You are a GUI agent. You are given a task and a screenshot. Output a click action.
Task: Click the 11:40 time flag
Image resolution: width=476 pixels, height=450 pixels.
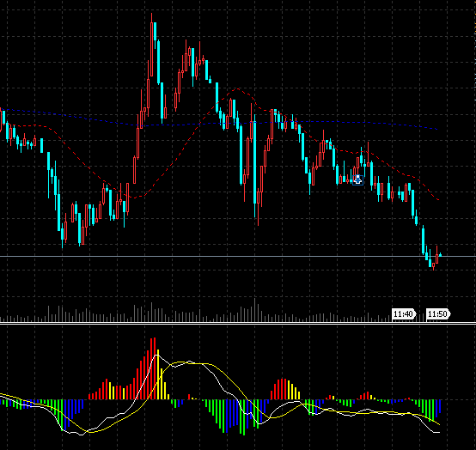click(x=404, y=314)
